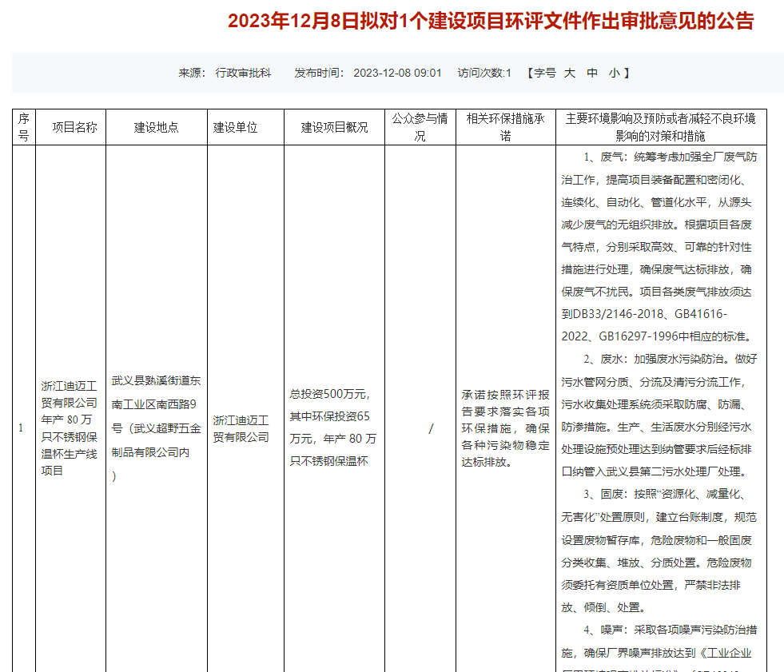Click the 建设项目概况 column header
784x672 pixels.
pyautogui.click(x=334, y=127)
